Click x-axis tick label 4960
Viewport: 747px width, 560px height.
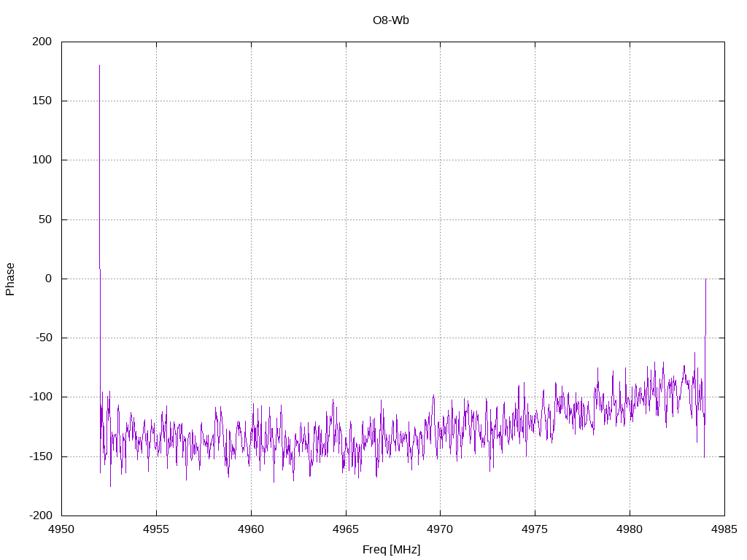point(251,529)
